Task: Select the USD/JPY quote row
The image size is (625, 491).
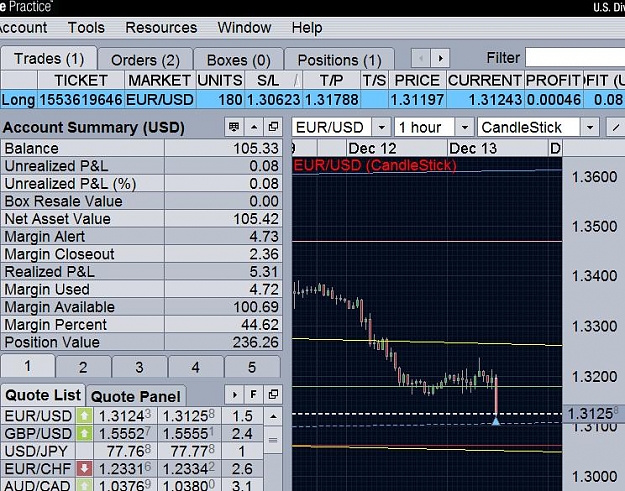Action: [x=132, y=451]
